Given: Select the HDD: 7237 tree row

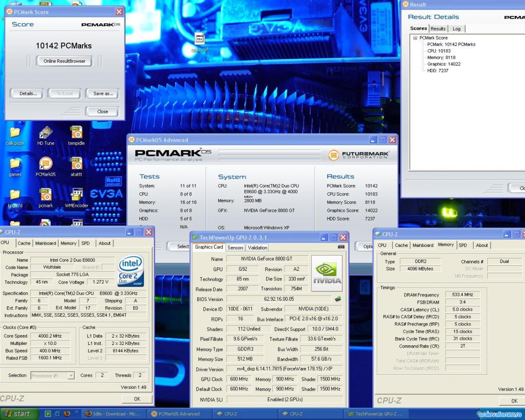Looking at the screenshot, I should [438, 70].
